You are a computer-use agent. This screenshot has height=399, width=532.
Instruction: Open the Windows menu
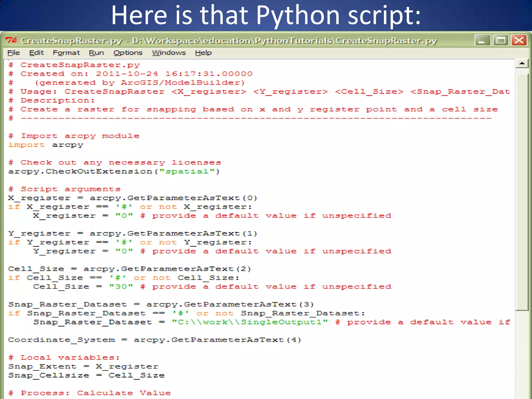pyautogui.click(x=169, y=53)
